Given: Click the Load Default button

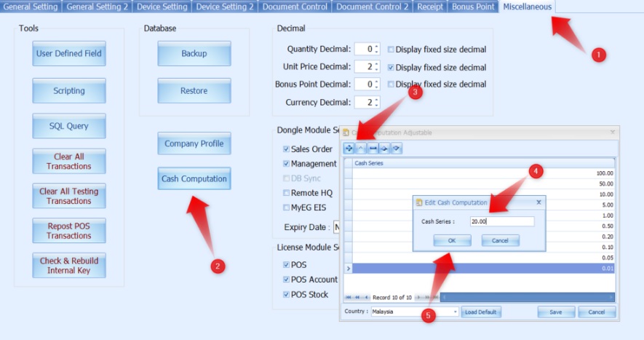Looking at the screenshot, I should click(481, 312).
